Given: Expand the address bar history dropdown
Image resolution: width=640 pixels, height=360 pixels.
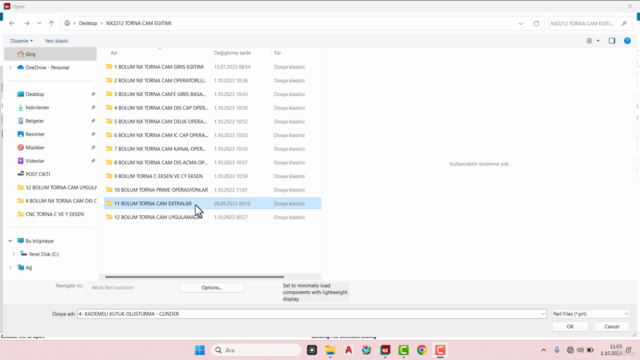Looking at the screenshot, I should [520, 24].
